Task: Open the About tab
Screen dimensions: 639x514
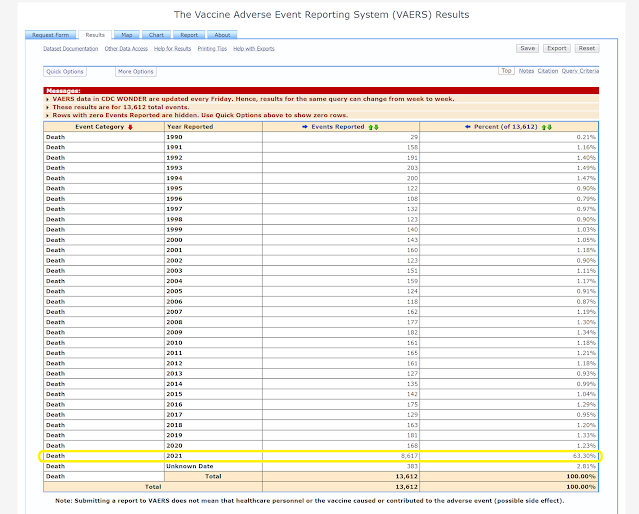Action: [x=222, y=35]
